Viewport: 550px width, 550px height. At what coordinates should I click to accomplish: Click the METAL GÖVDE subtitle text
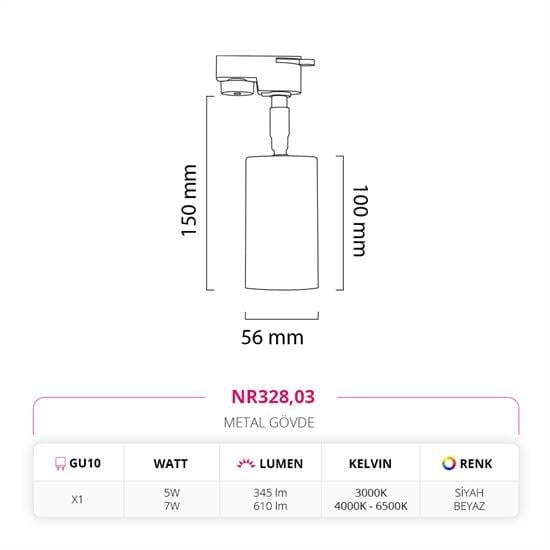tap(269, 423)
